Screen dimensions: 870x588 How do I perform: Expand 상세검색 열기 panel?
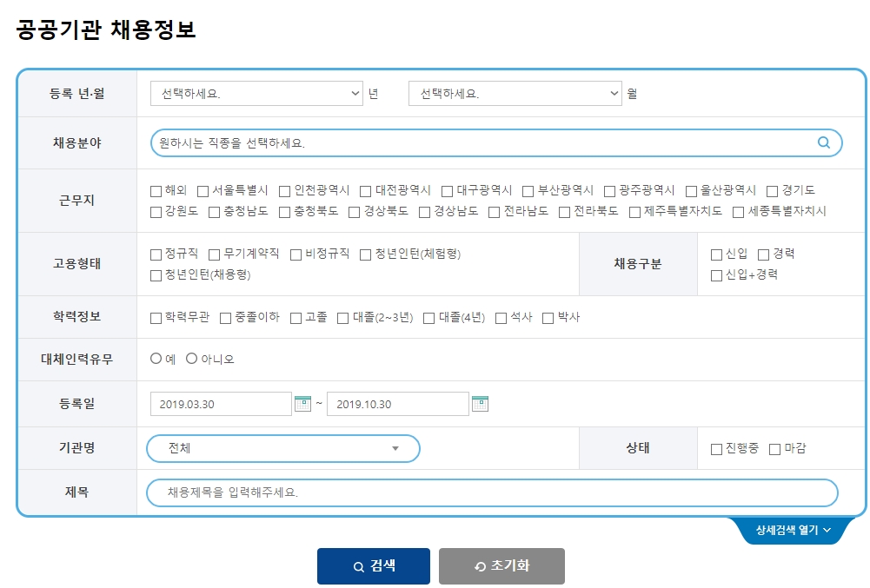[x=793, y=530]
